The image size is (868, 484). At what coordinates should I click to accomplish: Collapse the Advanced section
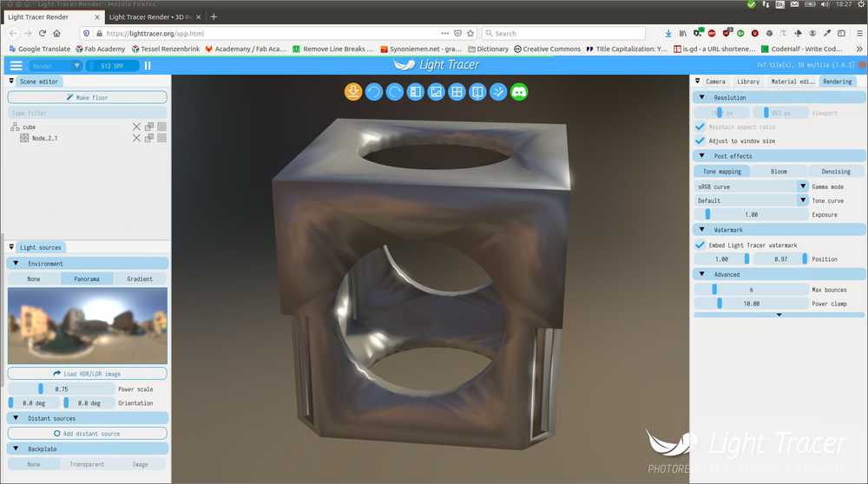[702, 274]
